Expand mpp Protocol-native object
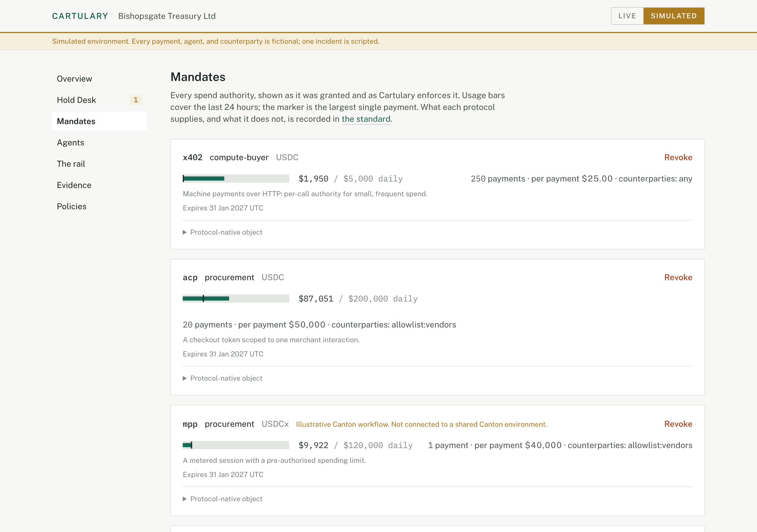Viewport: 757px width, 532px height. [x=223, y=499]
